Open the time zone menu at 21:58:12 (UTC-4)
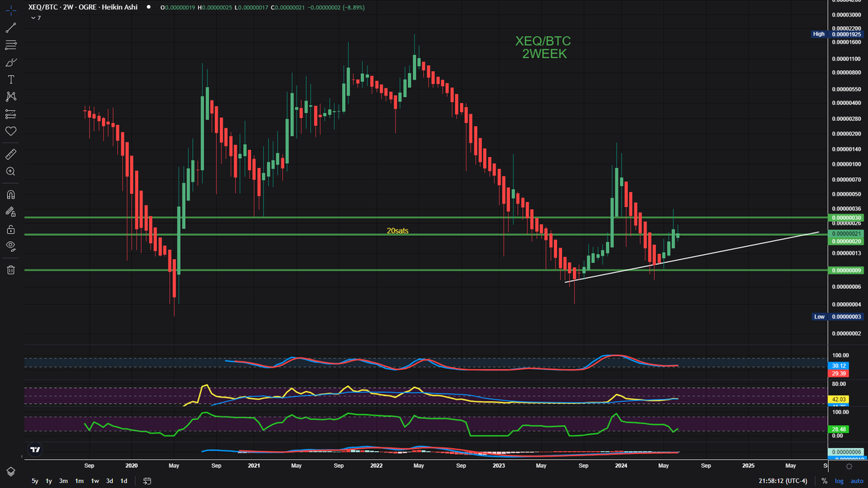The width and height of the screenshot is (868, 488). tap(785, 481)
